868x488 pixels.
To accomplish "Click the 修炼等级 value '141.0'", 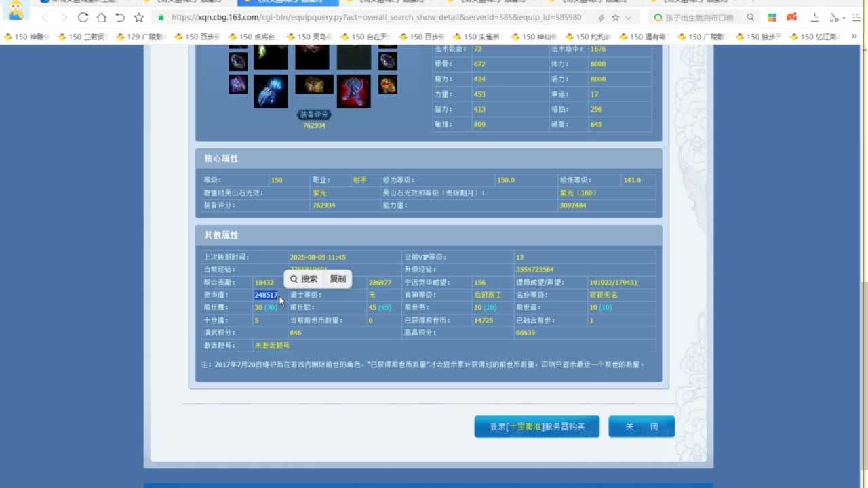I will click(632, 180).
